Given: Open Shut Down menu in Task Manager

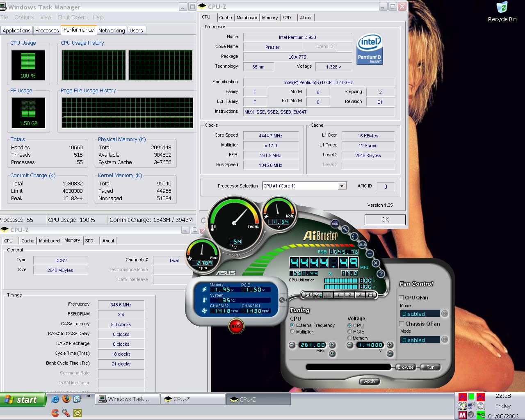Looking at the screenshot, I should [x=72, y=17].
